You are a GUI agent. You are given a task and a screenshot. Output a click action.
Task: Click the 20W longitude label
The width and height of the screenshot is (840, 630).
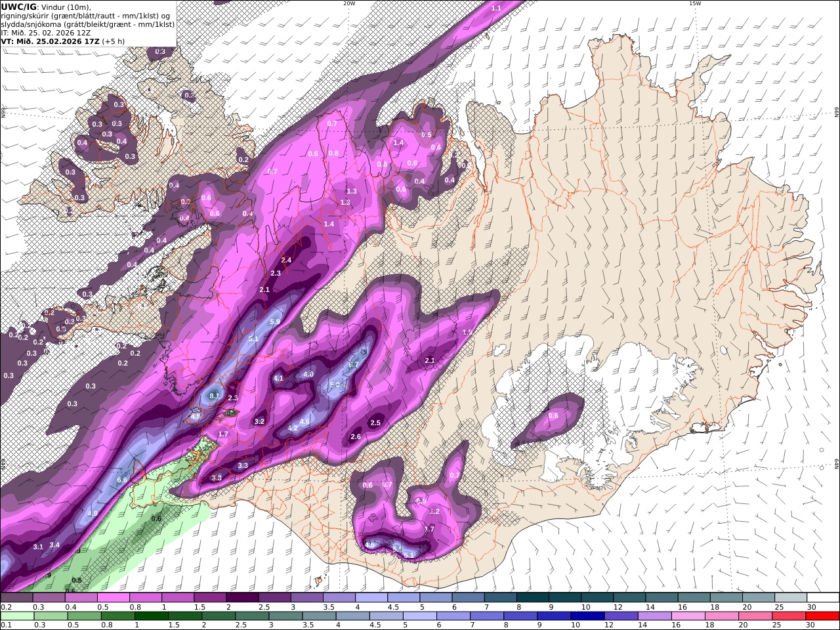[x=349, y=3]
